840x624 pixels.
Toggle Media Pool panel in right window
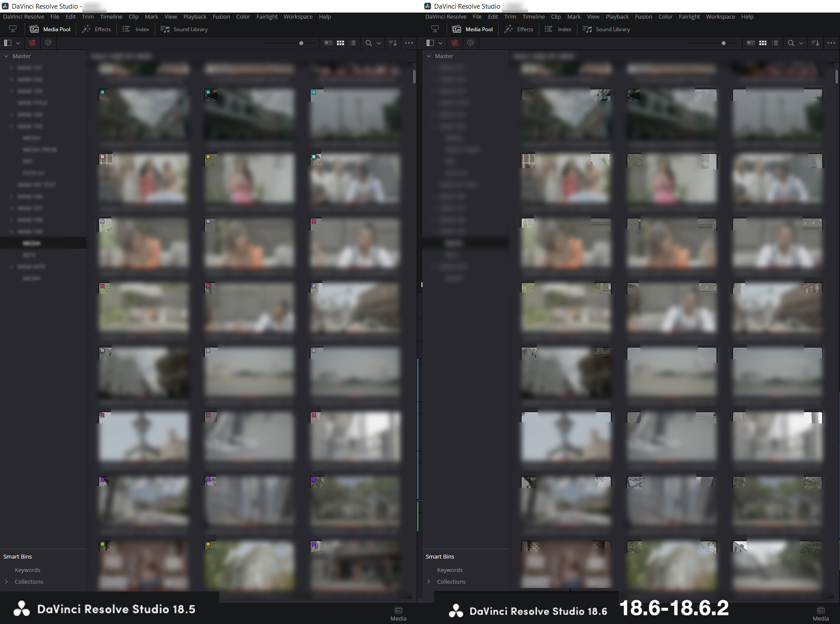(473, 29)
